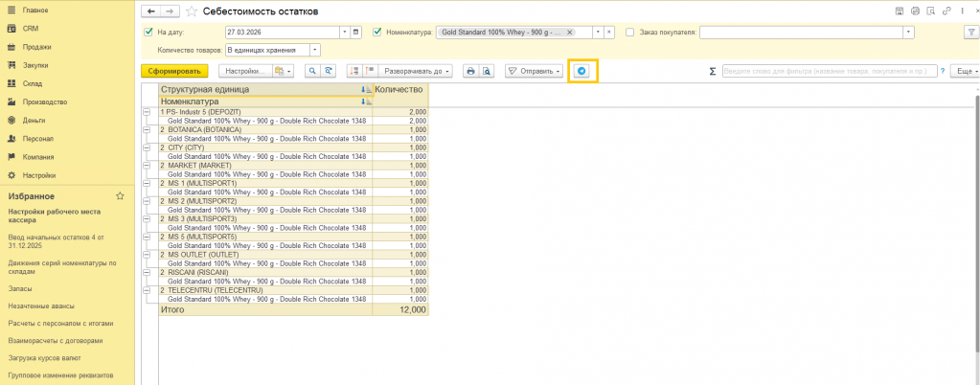Open the Деньги section
The height and width of the screenshot is (385, 980).
coord(34,120)
